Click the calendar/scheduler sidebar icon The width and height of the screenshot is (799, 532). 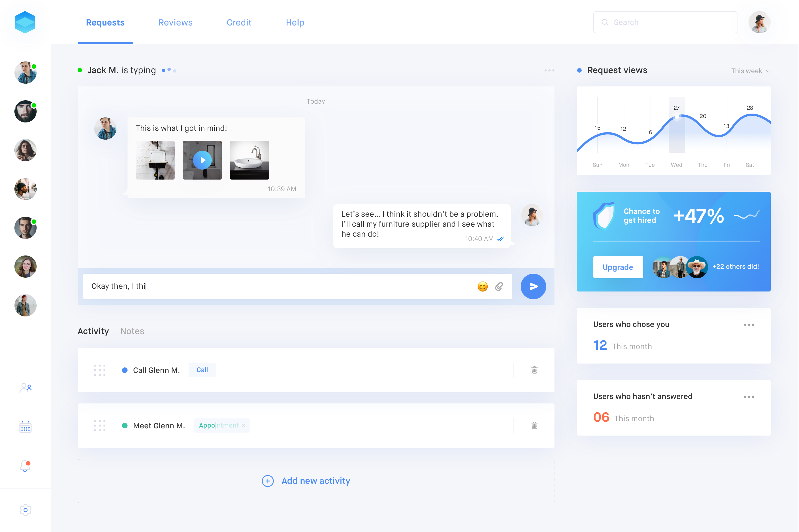click(24, 427)
